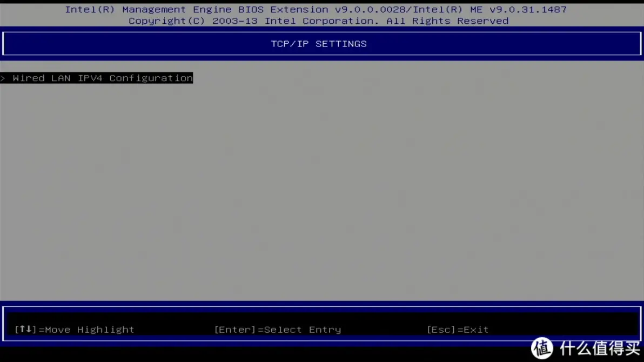The image size is (644, 362).
Task: Click the arrow before Wired LAN entry
Action: pos(3,78)
